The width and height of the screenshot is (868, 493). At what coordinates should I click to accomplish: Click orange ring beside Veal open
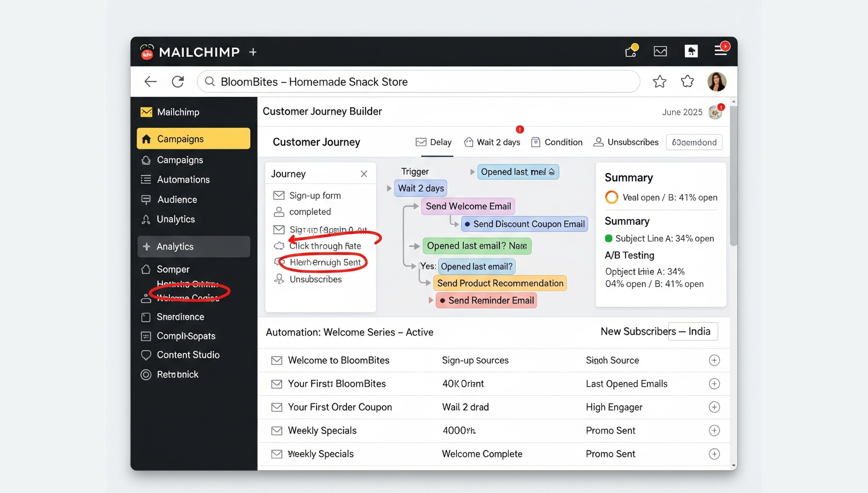(611, 198)
